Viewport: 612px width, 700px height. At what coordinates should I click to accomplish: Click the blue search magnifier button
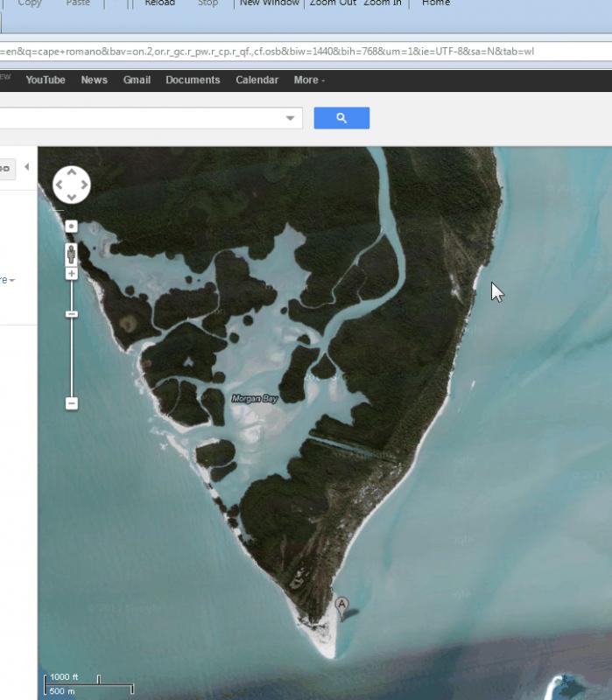tap(341, 118)
